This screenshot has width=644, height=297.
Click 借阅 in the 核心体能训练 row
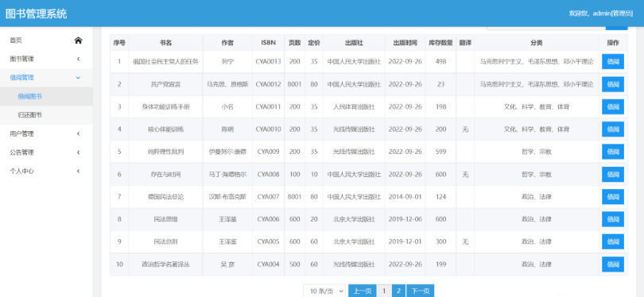coord(613,129)
